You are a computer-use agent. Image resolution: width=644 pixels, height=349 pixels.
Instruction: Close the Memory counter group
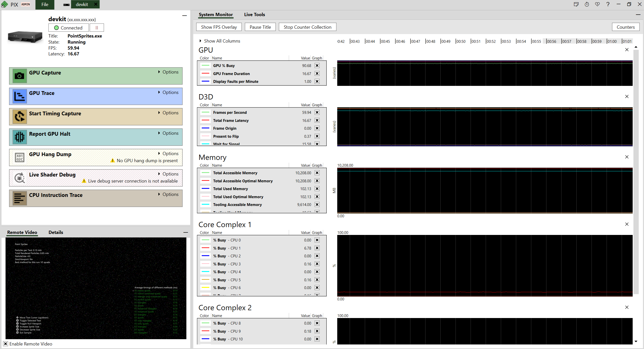click(x=627, y=157)
